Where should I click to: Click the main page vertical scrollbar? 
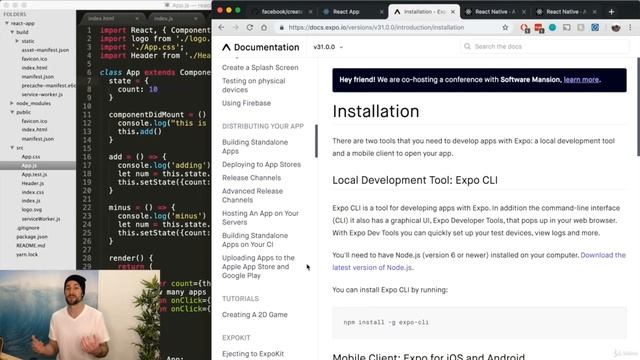pos(638,107)
